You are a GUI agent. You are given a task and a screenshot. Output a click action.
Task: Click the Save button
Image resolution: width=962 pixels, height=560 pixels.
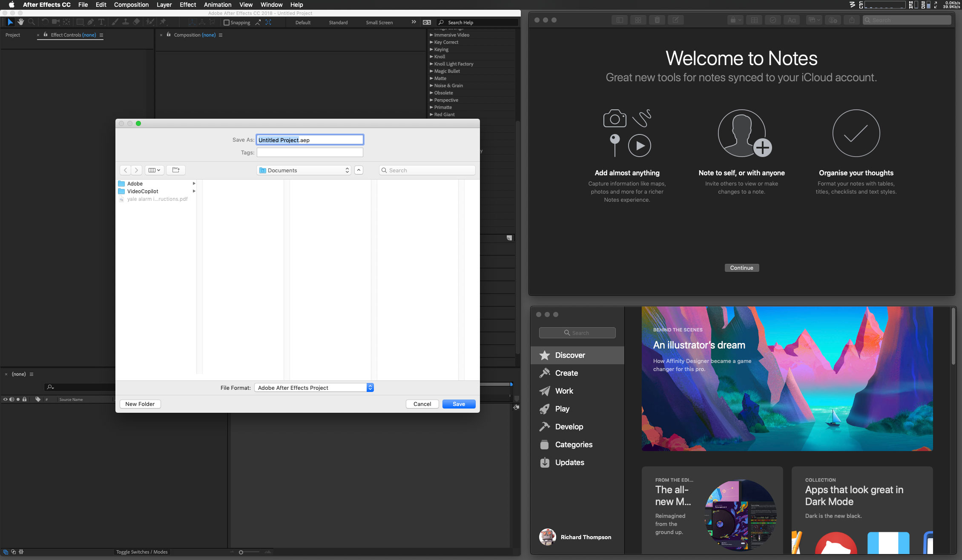(x=459, y=404)
